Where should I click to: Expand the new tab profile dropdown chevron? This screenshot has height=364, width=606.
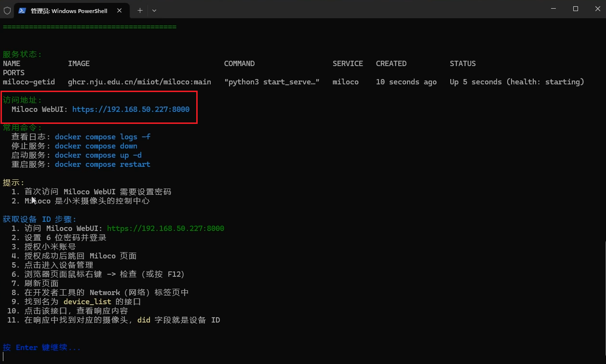tap(154, 10)
